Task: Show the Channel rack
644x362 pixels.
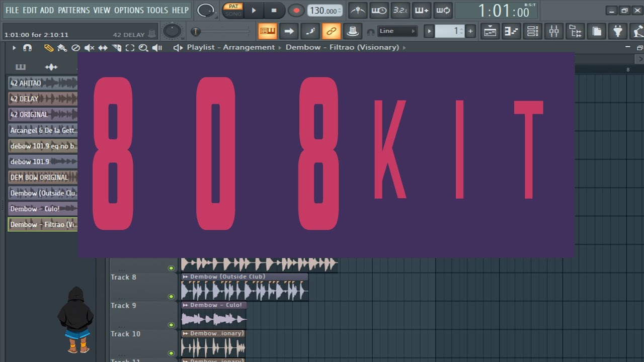Action: [x=533, y=31]
